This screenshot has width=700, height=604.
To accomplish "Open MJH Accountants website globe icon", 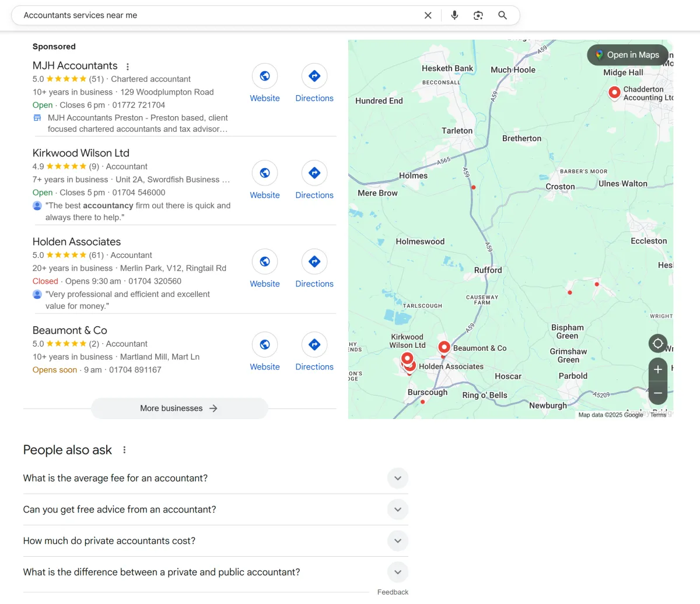I will pyautogui.click(x=265, y=76).
